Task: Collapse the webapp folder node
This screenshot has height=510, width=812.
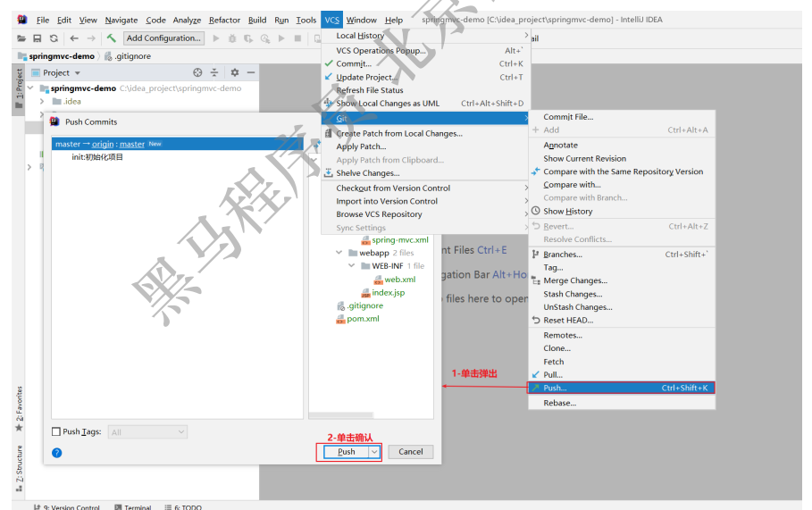Action: click(339, 253)
